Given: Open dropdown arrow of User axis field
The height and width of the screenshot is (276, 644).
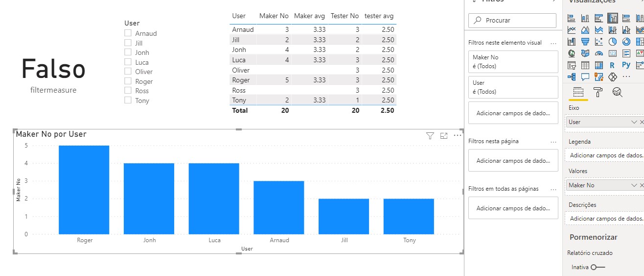Looking at the screenshot, I should [x=634, y=122].
